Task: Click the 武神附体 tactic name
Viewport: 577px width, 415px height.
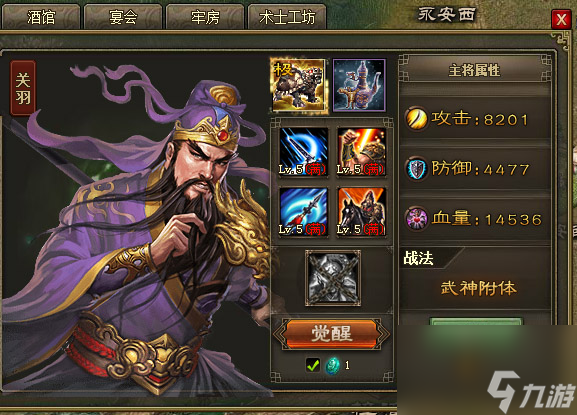Action: 478,288
